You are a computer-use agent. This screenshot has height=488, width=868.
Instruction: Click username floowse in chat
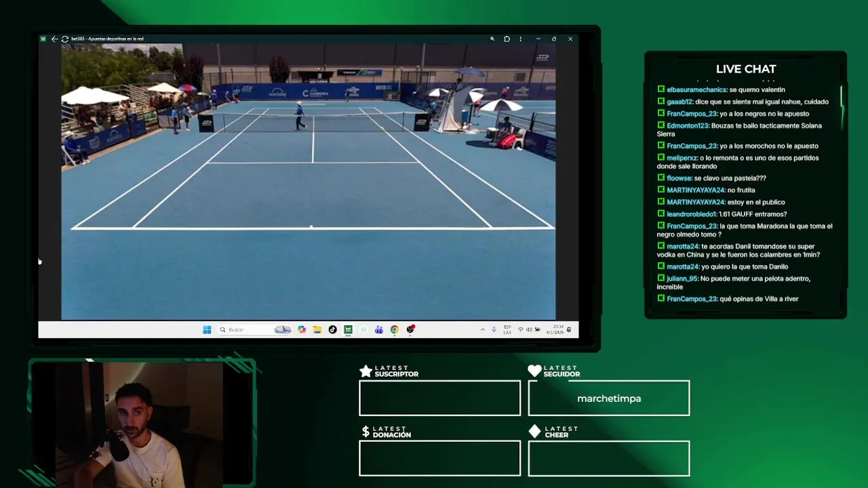pyautogui.click(x=679, y=178)
